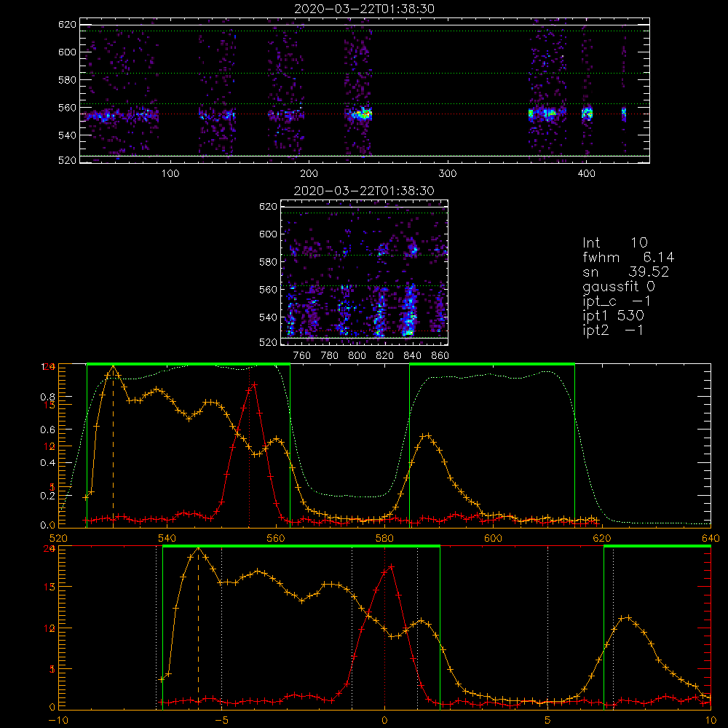Click x-axis label 5 of bottom plot
Screen dimensions: 728x728
pyautogui.click(x=548, y=720)
